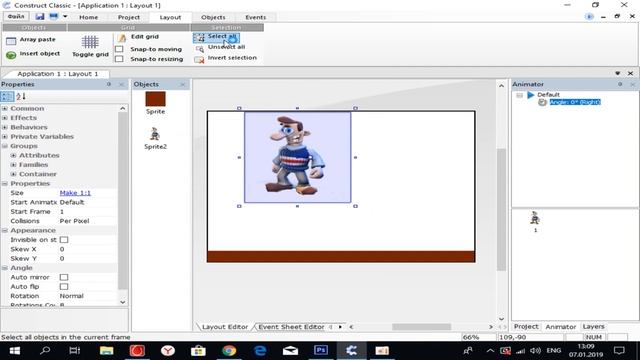
Task: Click Unselect all icon
Action: coord(199,49)
